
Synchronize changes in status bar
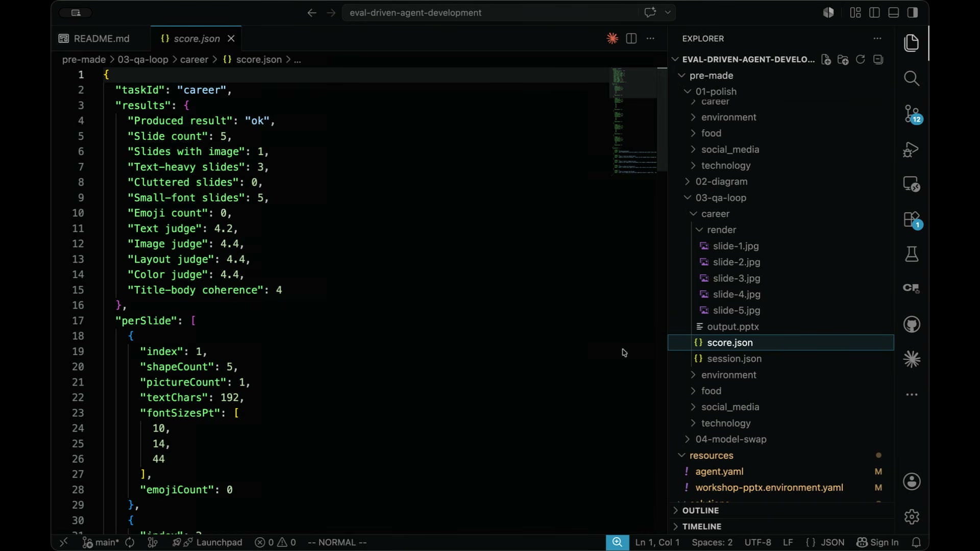[130, 542]
